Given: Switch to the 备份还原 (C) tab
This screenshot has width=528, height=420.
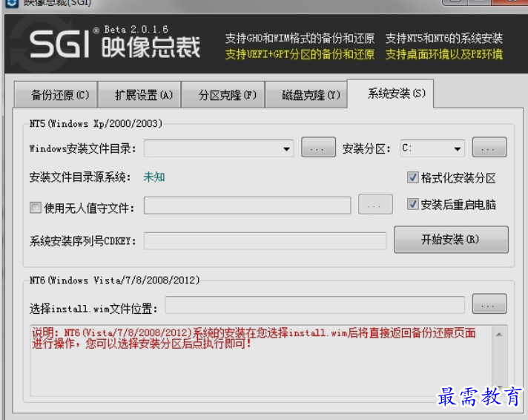Looking at the screenshot, I should 56,95.
